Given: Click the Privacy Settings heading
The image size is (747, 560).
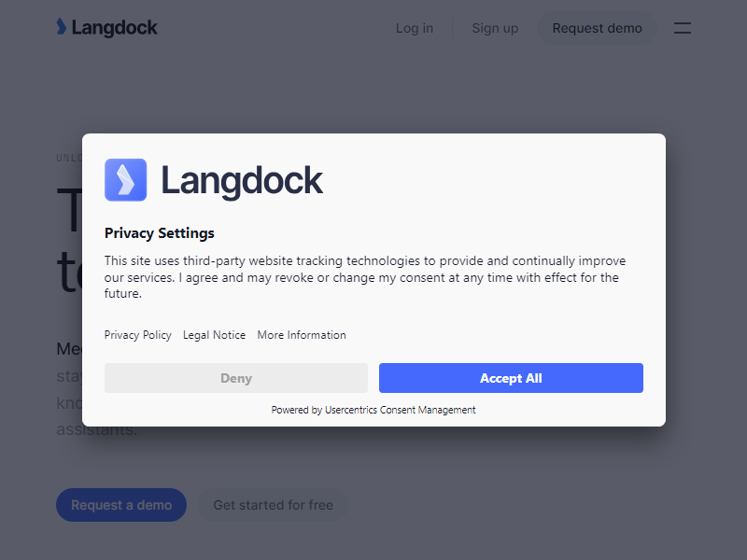Looking at the screenshot, I should pos(160,233).
